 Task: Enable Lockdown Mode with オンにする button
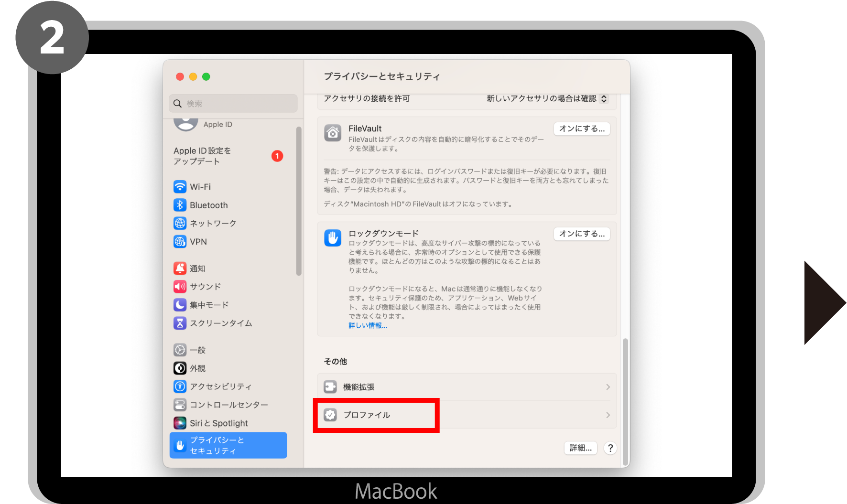(582, 234)
